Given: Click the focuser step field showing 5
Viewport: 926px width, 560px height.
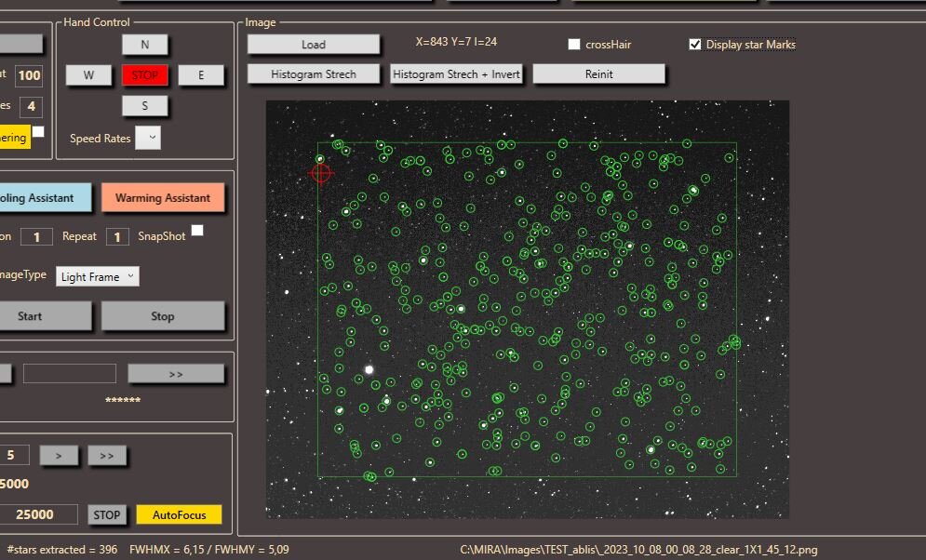Looking at the screenshot, I should point(15,456).
